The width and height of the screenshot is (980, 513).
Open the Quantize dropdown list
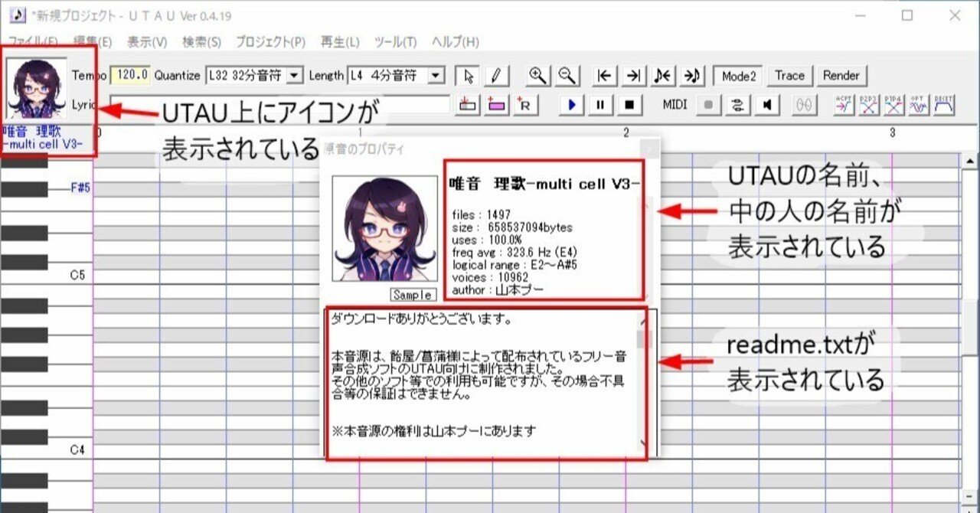point(293,75)
